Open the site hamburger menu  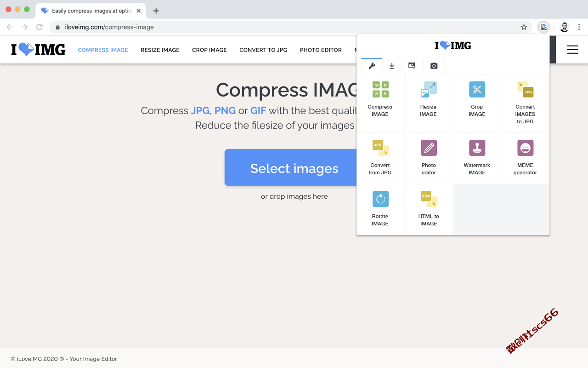pyautogui.click(x=572, y=50)
